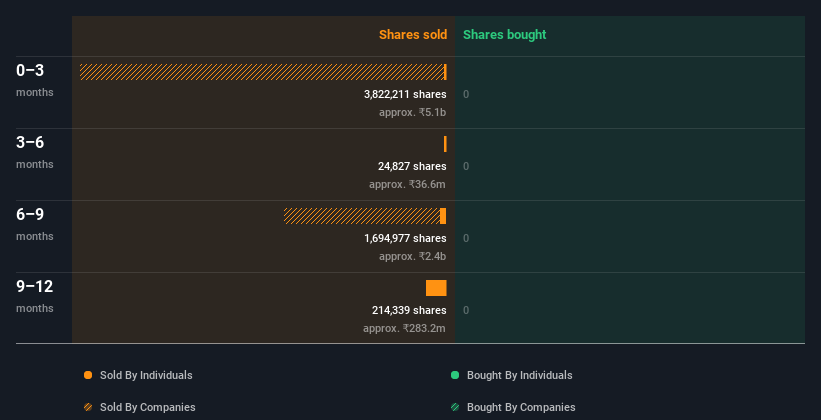This screenshot has width=821, height=420.
Task: Click the shares bought '0' in 3–6 months row
Action: click(466, 167)
